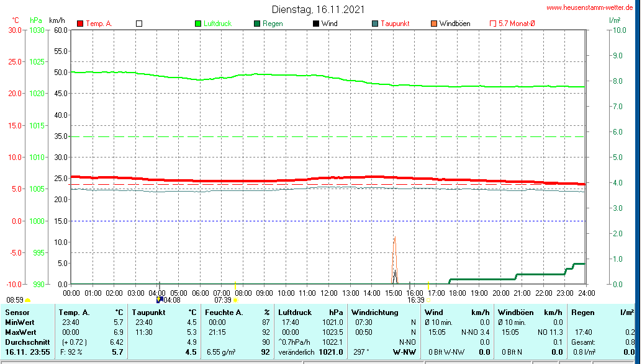The image size is (642, 364).
Task: Click the sun icon beside 08:59
Action: click(x=28, y=300)
